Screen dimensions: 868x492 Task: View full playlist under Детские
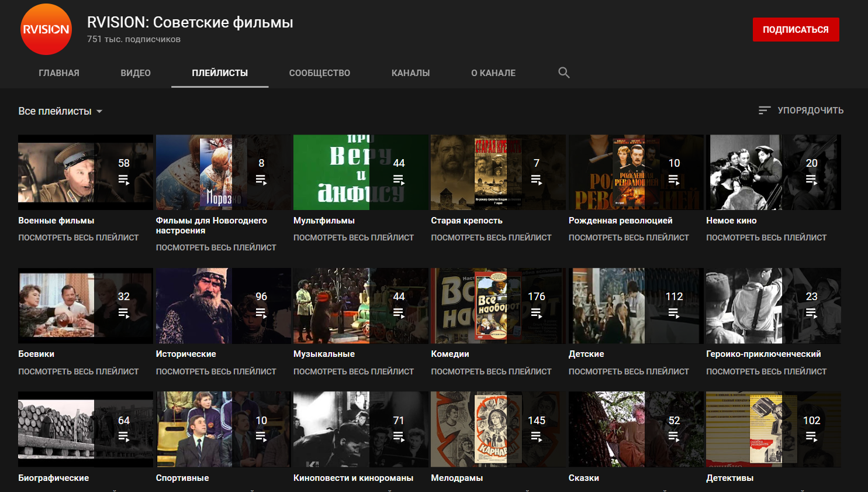(628, 371)
